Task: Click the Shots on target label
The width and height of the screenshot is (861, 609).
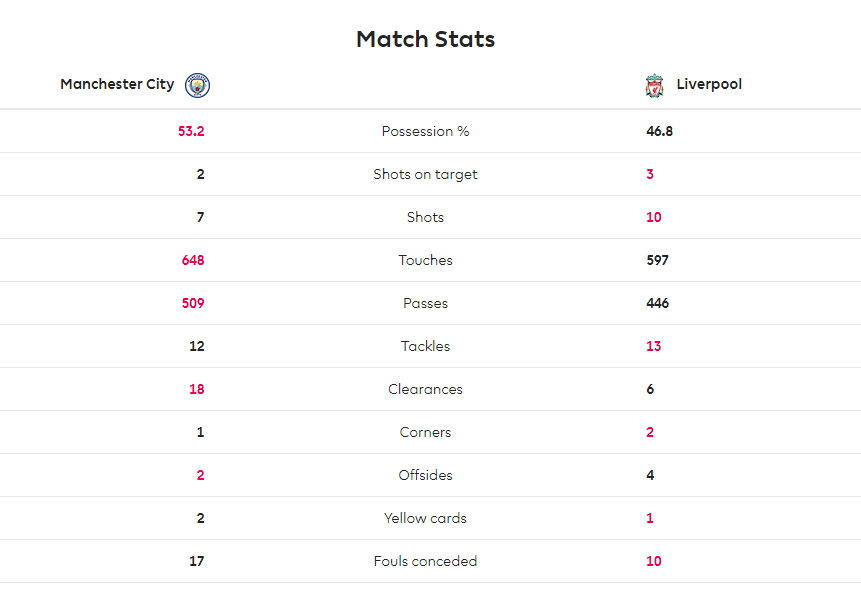Action: [426, 174]
